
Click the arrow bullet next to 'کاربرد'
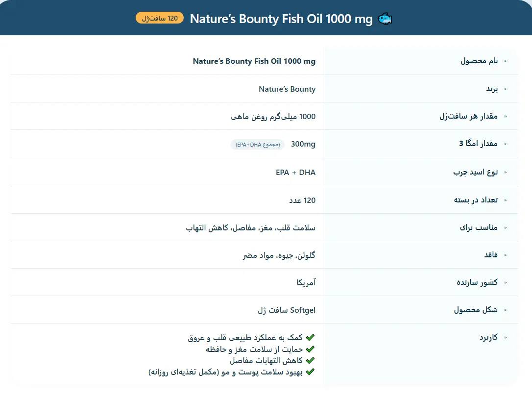coord(506,338)
